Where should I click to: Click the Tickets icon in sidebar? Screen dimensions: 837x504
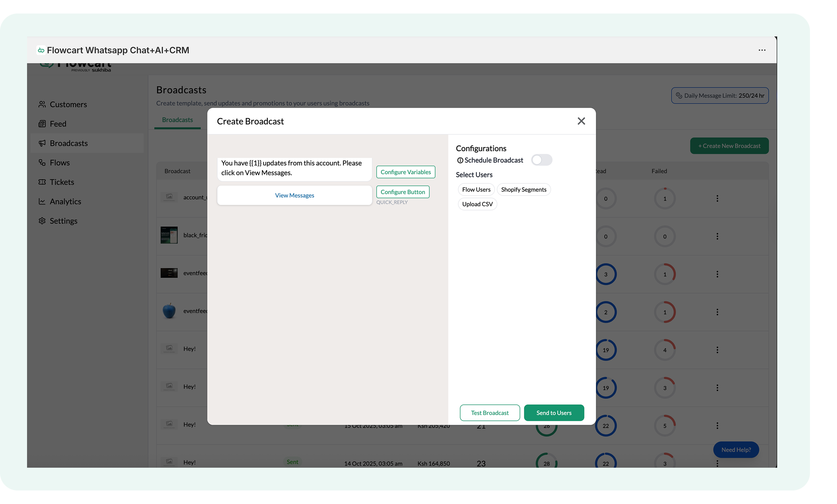pyautogui.click(x=42, y=182)
